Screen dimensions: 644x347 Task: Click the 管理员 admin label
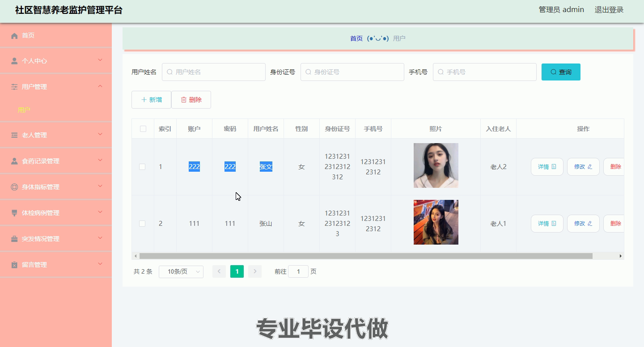561,9
